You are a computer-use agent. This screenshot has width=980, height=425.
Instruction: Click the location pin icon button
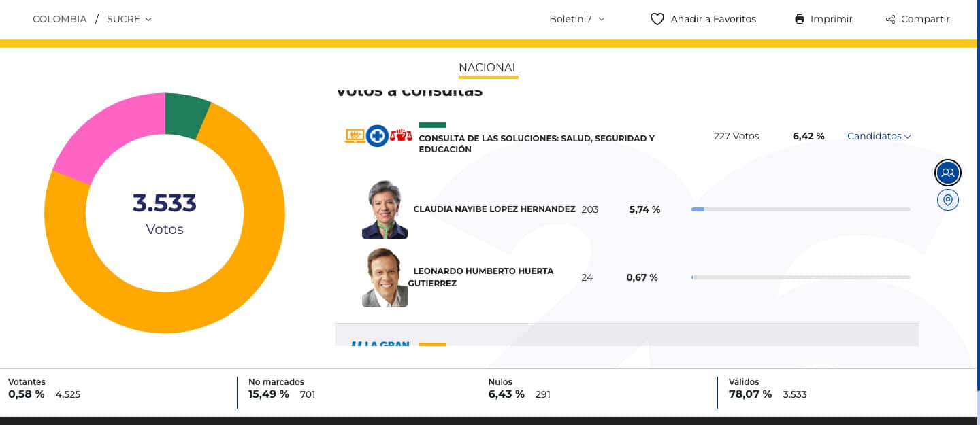pyautogui.click(x=947, y=200)
